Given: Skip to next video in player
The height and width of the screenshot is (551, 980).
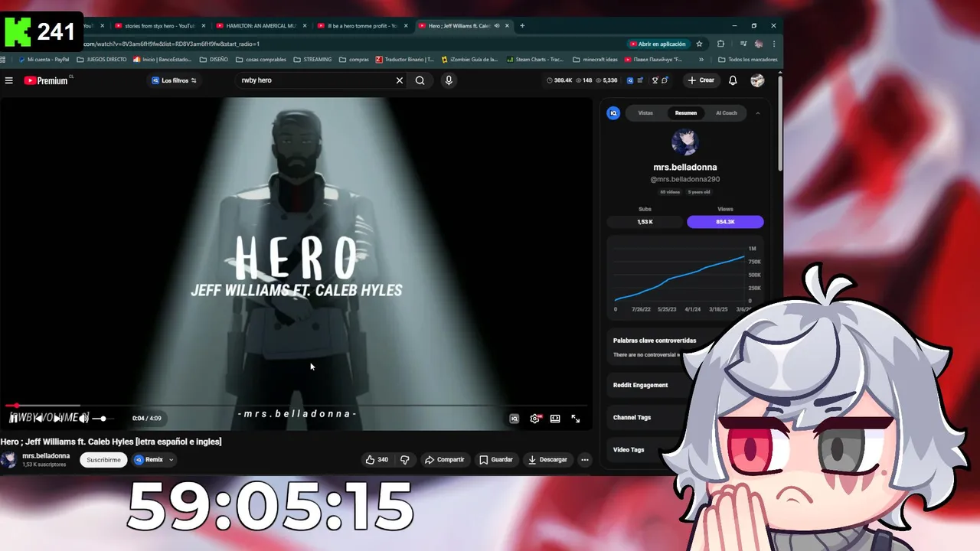Looking at the screenshot, I should coord(57,419).
